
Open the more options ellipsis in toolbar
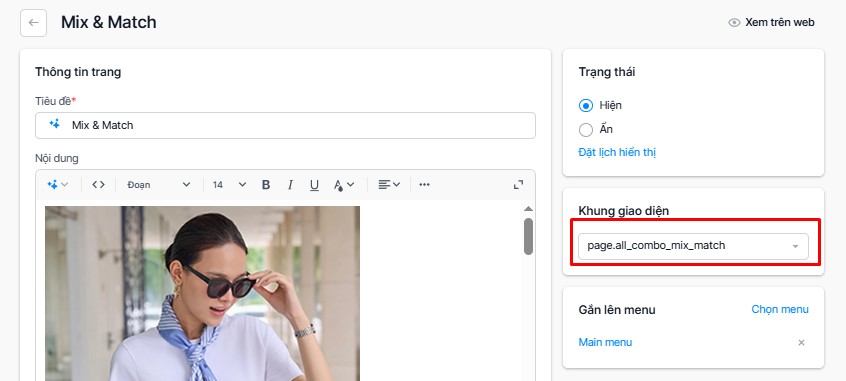click(x=425, y=185)
